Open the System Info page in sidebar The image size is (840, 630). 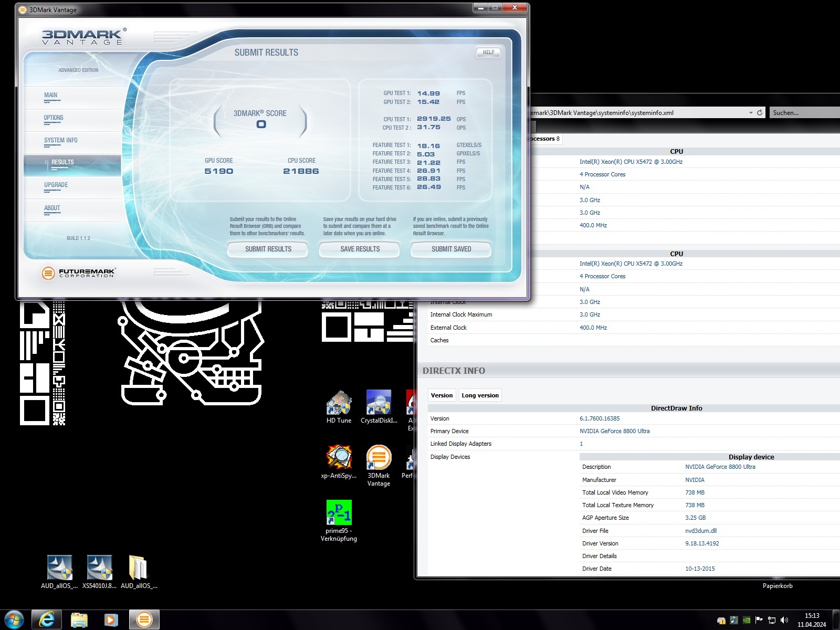(x=61, y=140)
